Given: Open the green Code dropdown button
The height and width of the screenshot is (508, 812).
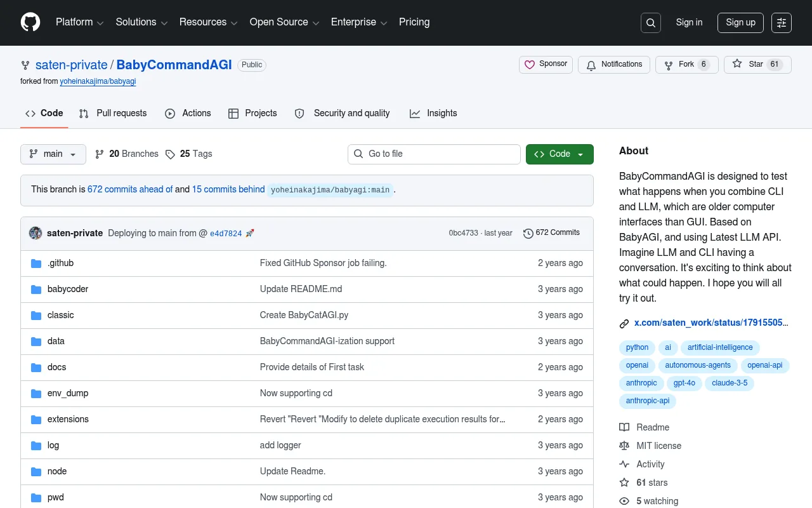Looking at the screenshot, I should pyautogui.click(x=560, y=154).
